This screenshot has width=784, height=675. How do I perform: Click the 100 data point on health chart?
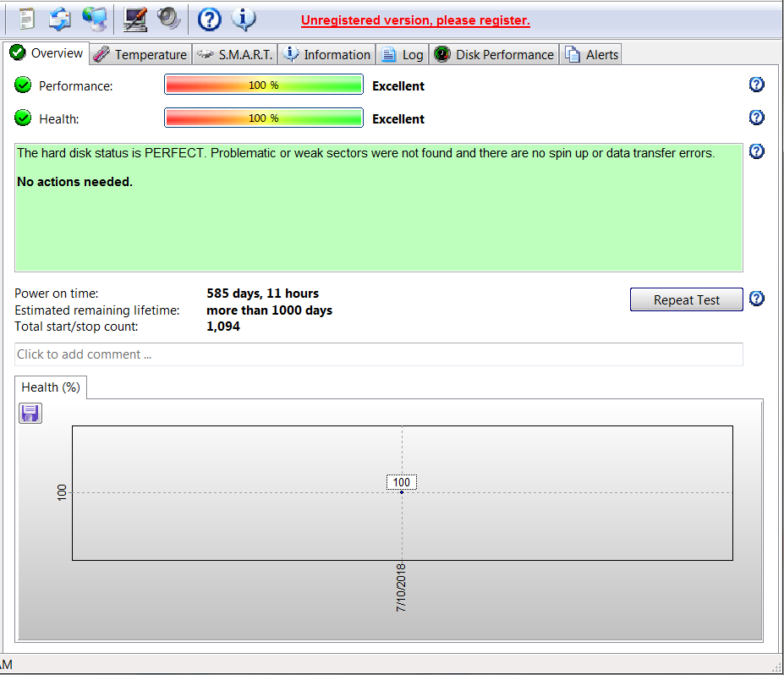pyautogui.click(x=402, y=492)
